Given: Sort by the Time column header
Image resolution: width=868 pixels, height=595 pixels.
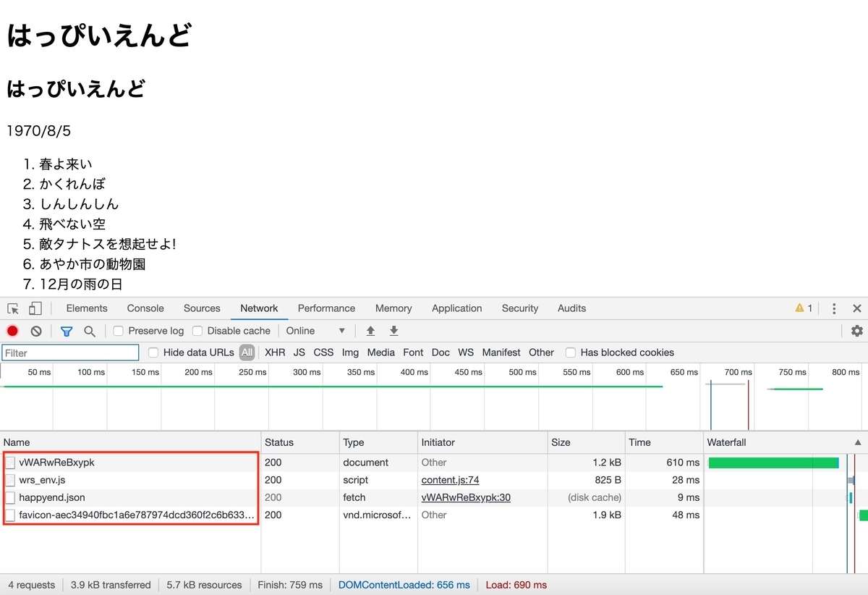Looking at the screenshot, I should pyautogui.click(x=664, y=442).
